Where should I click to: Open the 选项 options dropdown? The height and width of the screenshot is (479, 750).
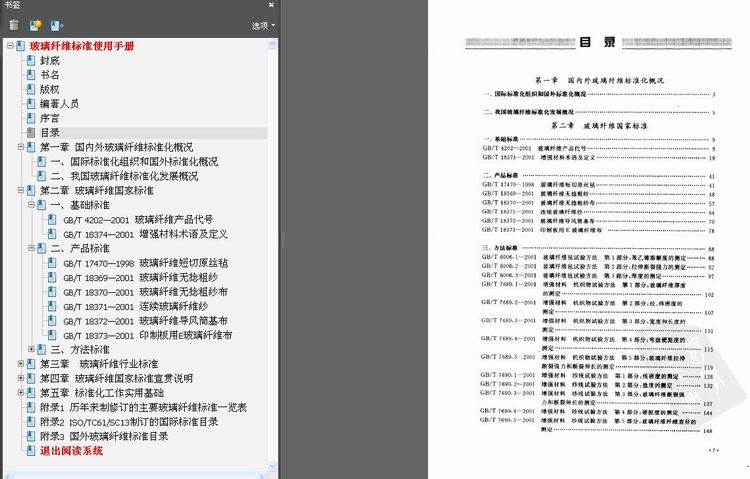[x=264, y=25]
